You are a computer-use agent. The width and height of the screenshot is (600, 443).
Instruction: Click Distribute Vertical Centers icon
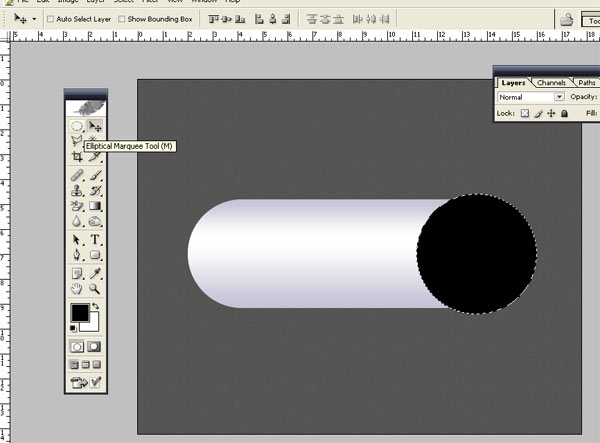point(326,19)
